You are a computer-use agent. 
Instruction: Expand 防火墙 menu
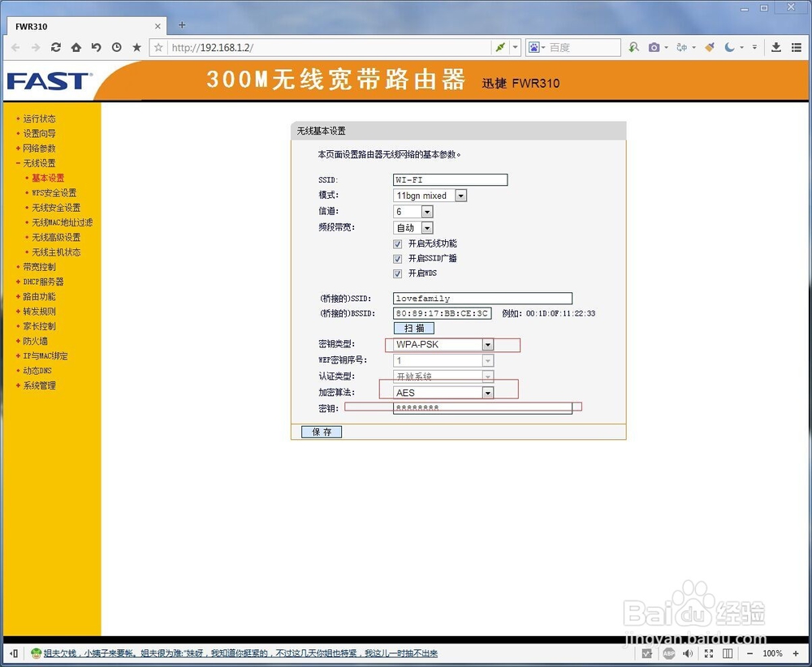pyautogui.click(x=35, y=341)
